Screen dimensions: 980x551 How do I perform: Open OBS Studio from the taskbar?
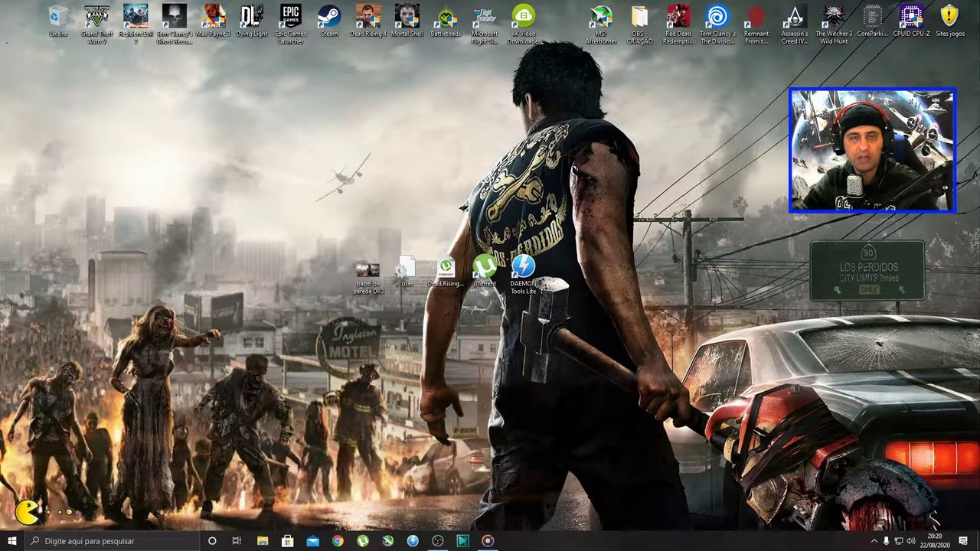pos(438,541)
